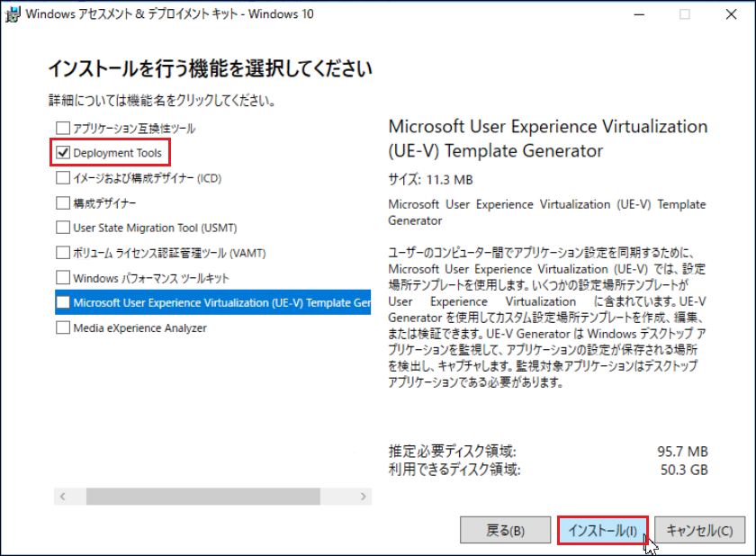Select the Deployment Tools feature name

coord(117,153)
